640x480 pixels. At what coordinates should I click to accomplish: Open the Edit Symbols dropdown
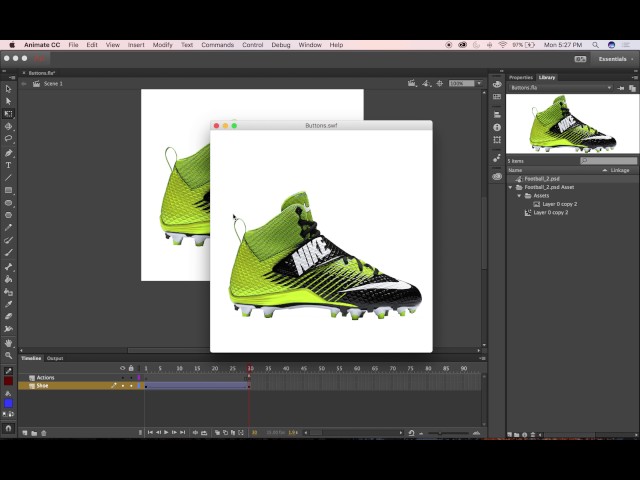[x=427, y=84]
